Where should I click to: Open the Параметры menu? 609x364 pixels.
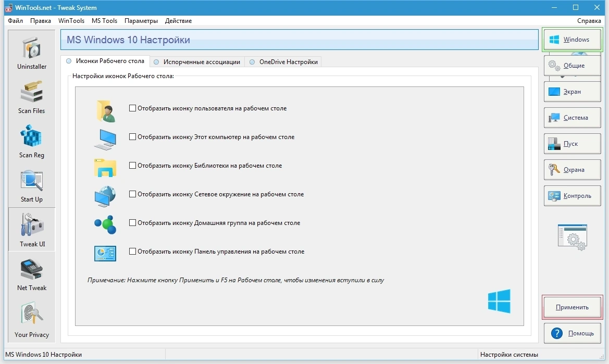[141, 21]
